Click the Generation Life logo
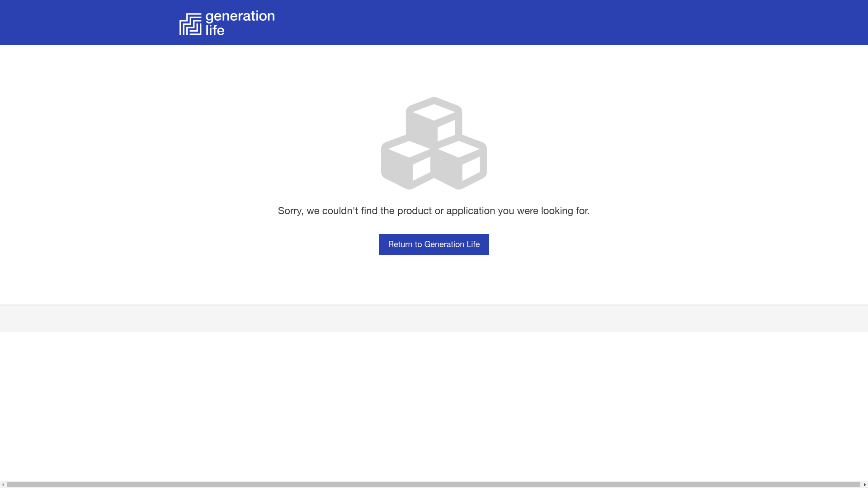Viewport: 868px width, 488px height. [x=227, y=23]
